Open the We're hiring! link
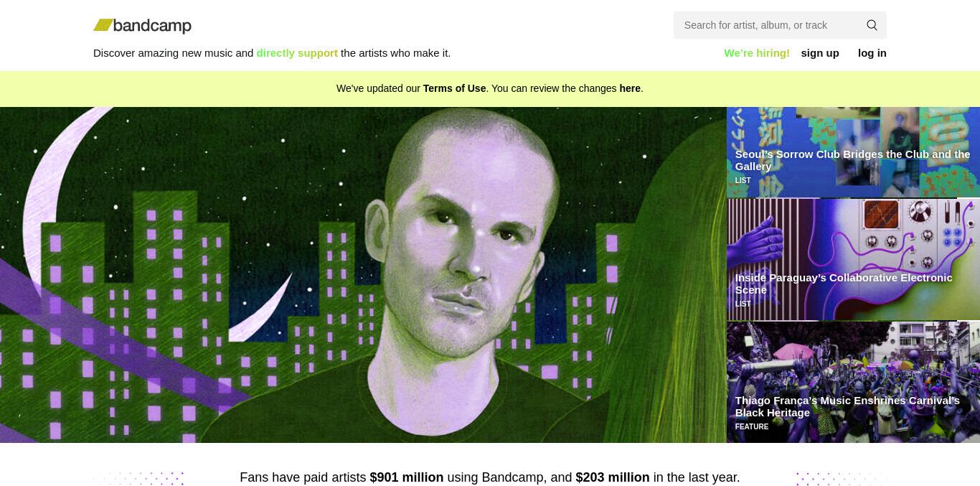Viewport: 980px width, 486px height. tap(757, 53)
